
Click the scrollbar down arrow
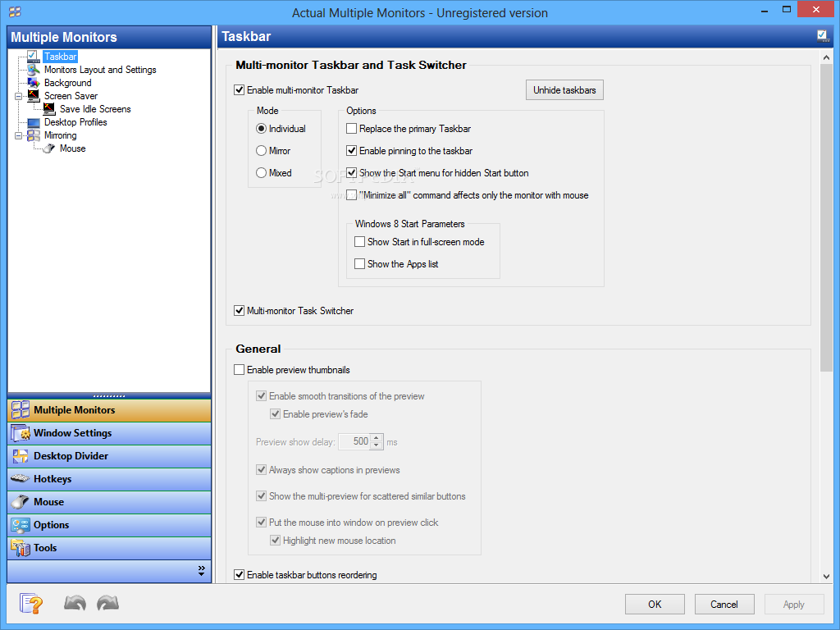tap(826, 577)
